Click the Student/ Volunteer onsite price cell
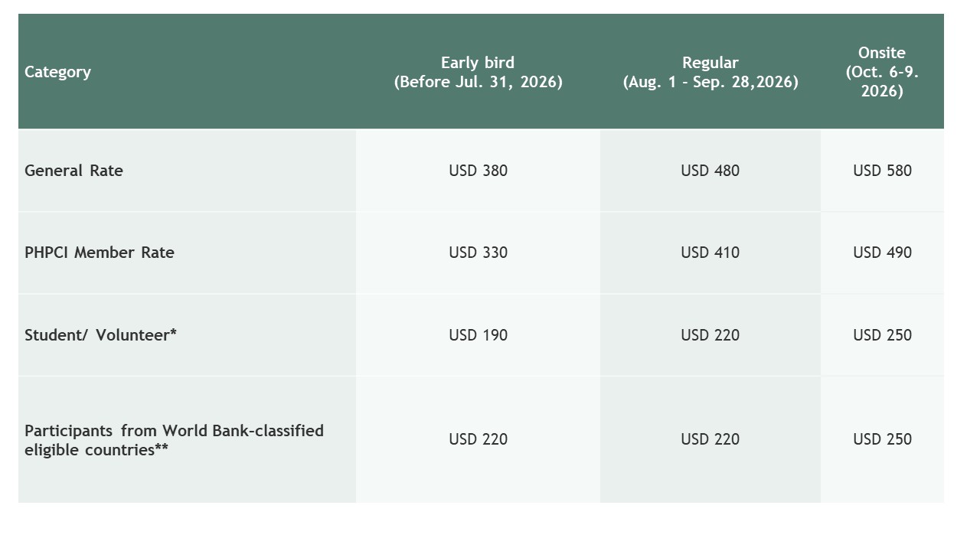 click(882, 335)
